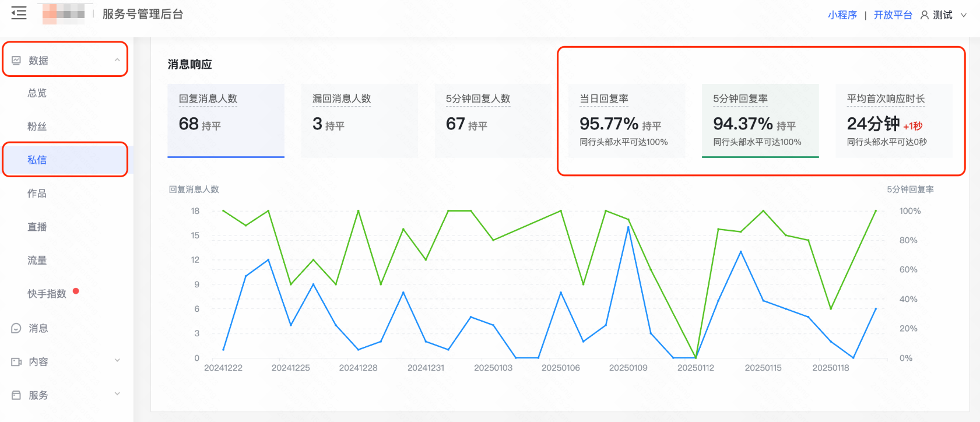Expand the 内容 menu chevron
Screen dimensions: 980x422
tap(117, 361)
